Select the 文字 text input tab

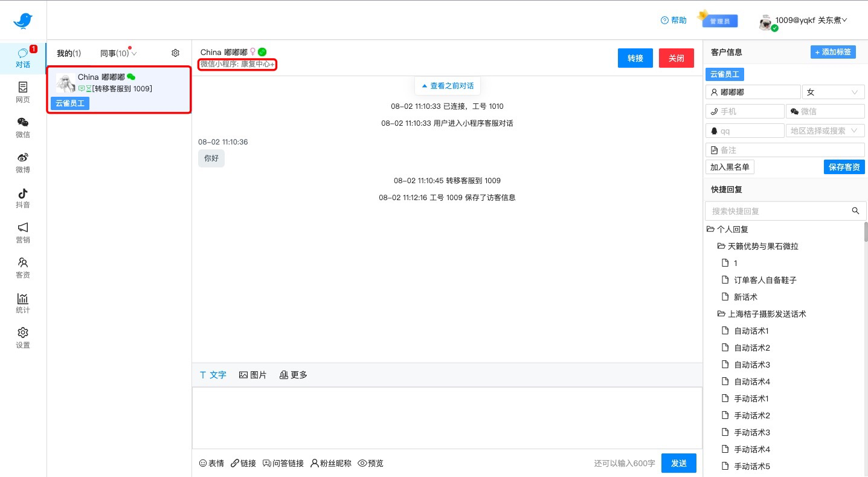(x=213, y=375)
